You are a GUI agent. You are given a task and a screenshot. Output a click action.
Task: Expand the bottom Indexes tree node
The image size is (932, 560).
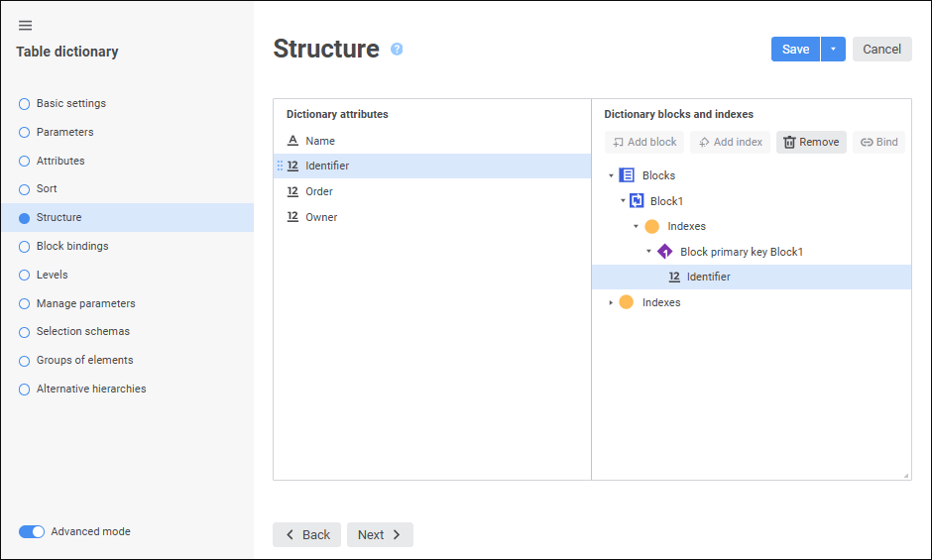click(611, 302)
